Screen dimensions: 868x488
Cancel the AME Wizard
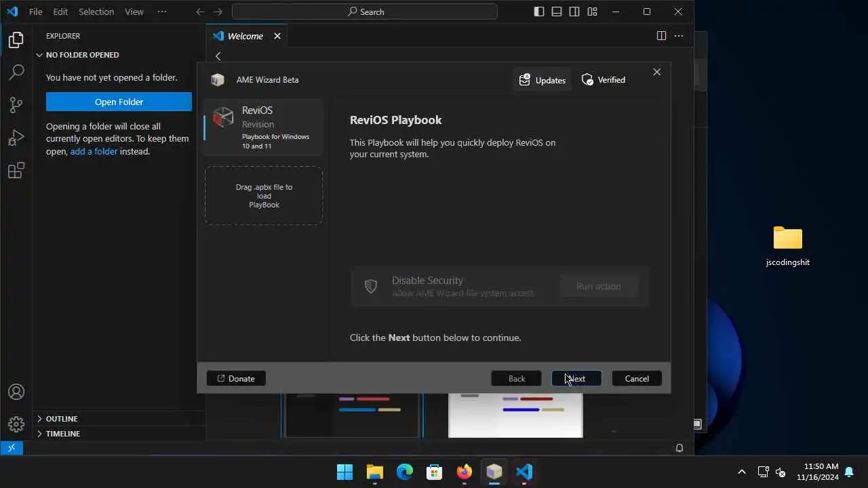(637, 378)
